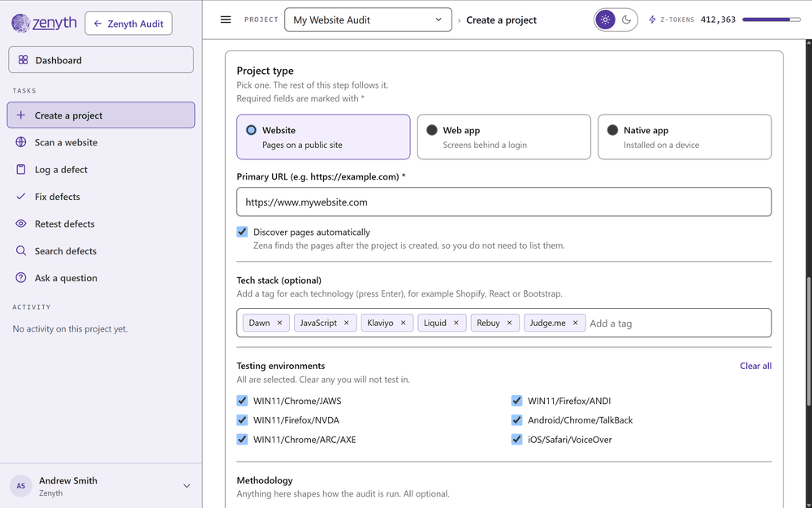812x508 pixels.
Task: Go to Fix defects
Action: [x=101, y=197]
